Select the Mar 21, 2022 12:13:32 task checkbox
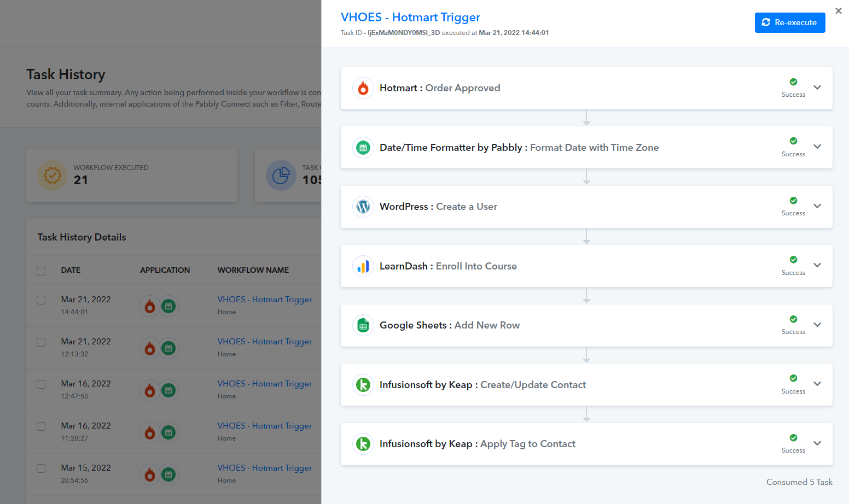This screenshot has width=849, height=504. [41, 342]
